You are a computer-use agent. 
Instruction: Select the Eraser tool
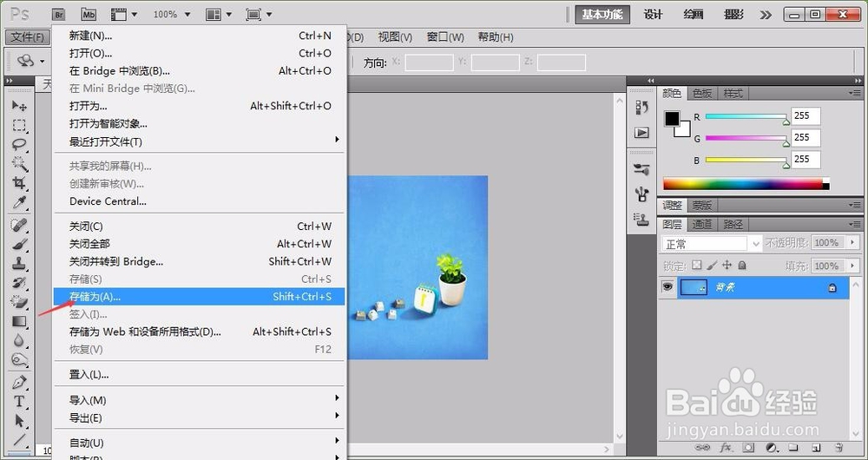[19, 302]
